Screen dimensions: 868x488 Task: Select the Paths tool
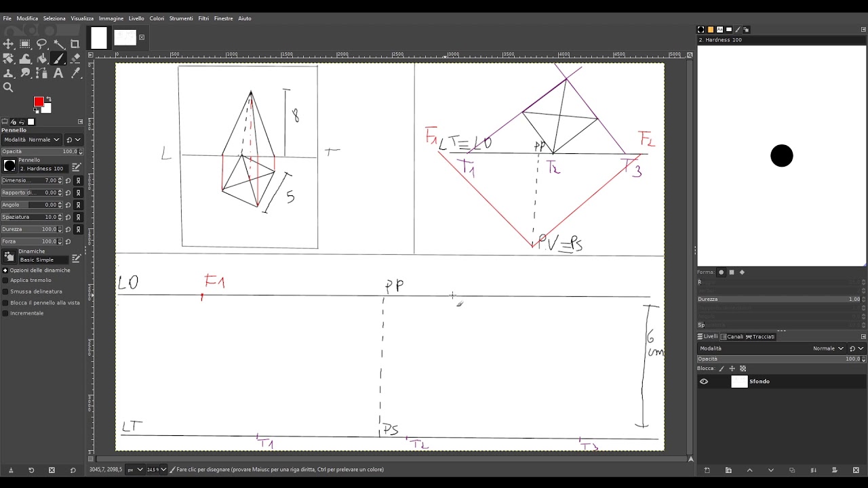coord(41,73)
